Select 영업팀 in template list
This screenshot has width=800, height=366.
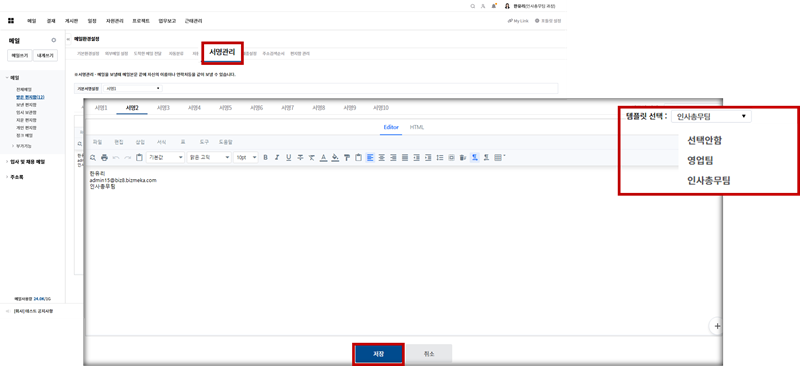[x=700, y=160]
